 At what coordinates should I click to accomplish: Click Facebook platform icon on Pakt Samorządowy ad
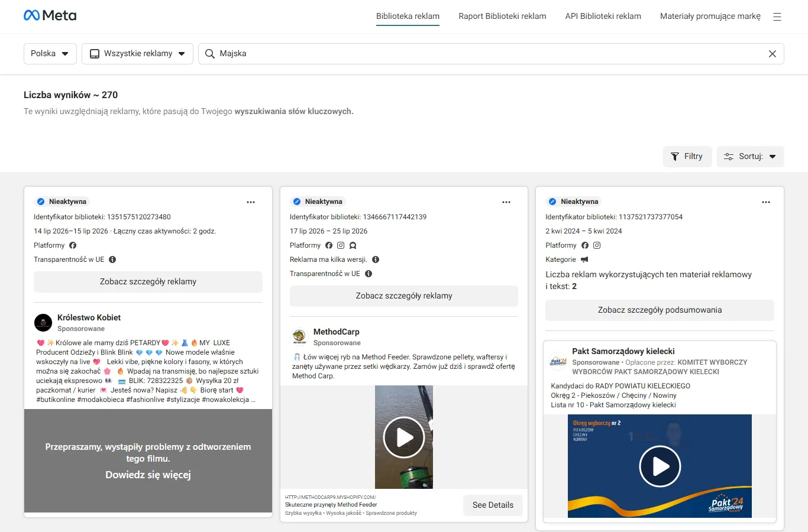point(585,245)
